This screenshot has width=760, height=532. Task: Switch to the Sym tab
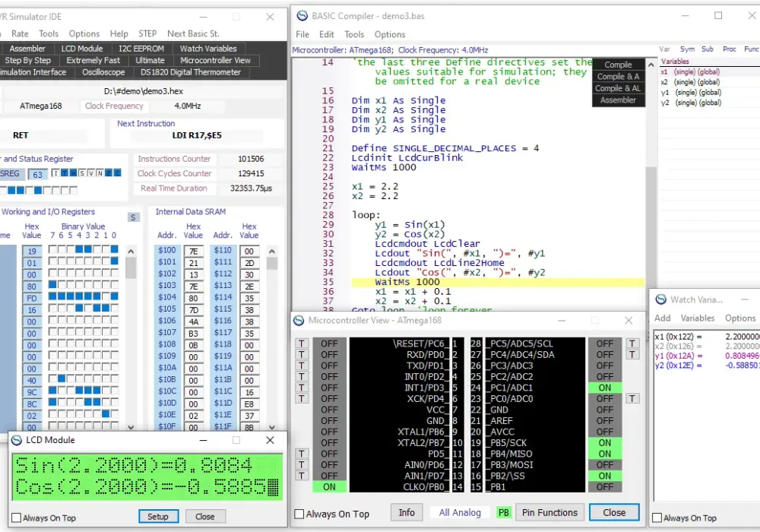pos(687,49)
